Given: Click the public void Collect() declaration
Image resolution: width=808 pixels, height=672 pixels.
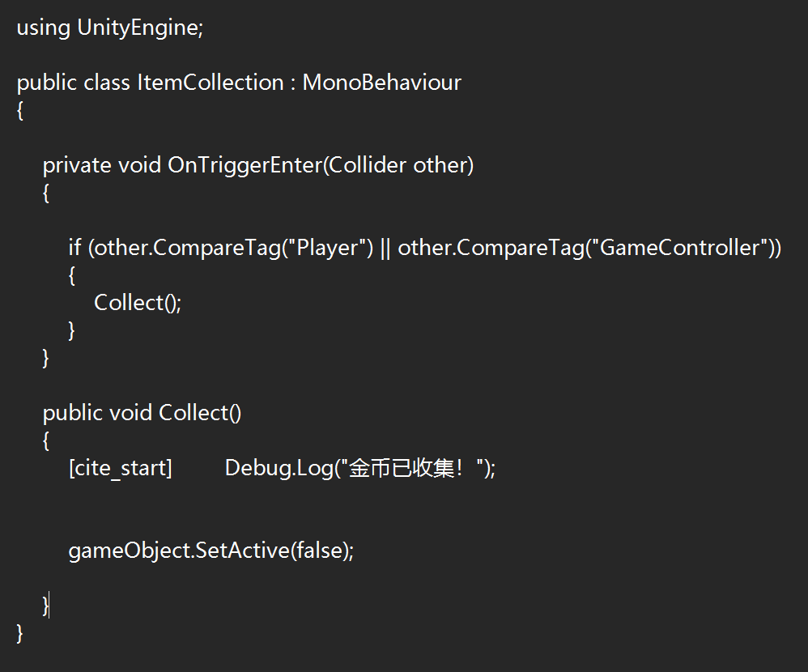Looking at the screenshot, I should click(x=142, y=413).
